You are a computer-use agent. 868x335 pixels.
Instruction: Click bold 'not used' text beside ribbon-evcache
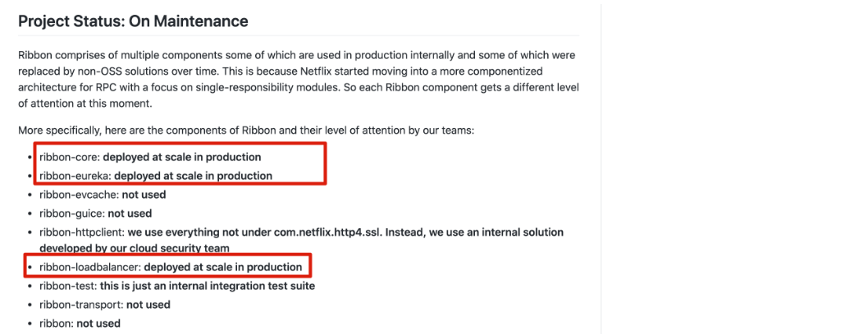coord(144,195)
